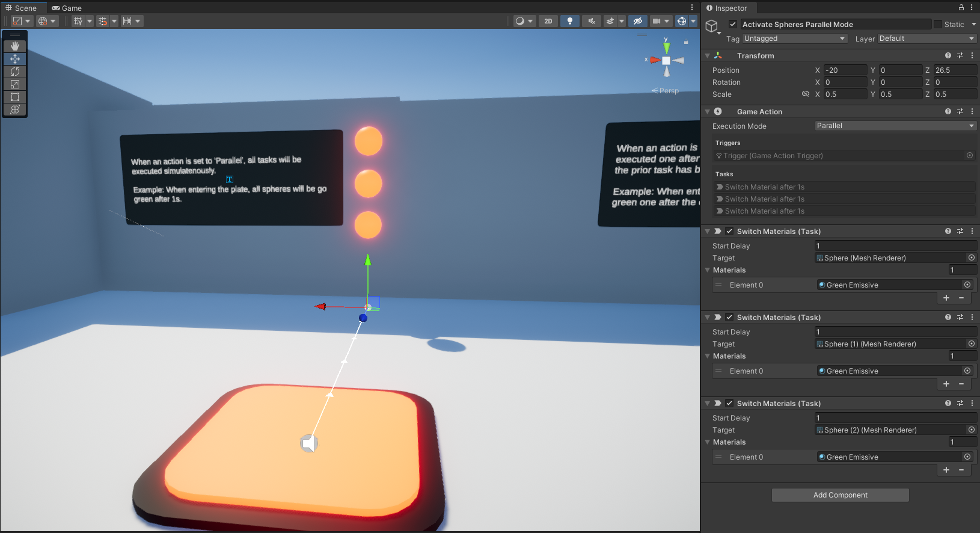Screen dimensions: 980x533
Task: Select the Inspector tab
Action: [727, 8]
